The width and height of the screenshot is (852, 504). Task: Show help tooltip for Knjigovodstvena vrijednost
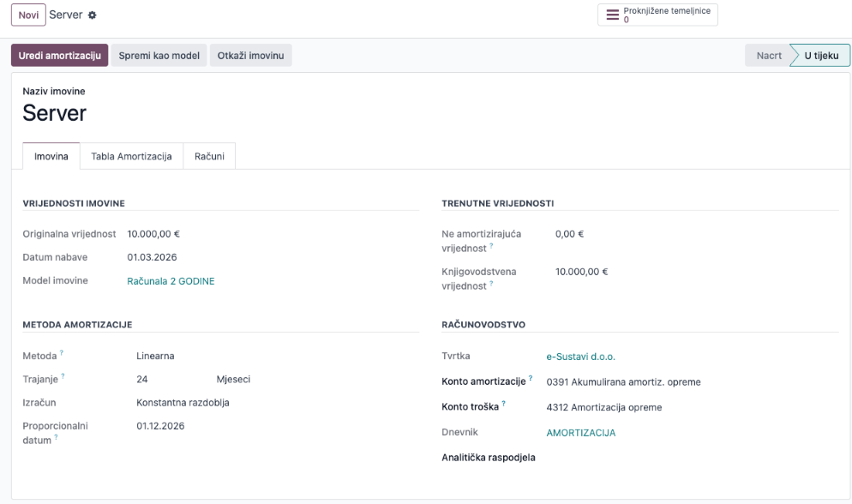pos(491,283)
